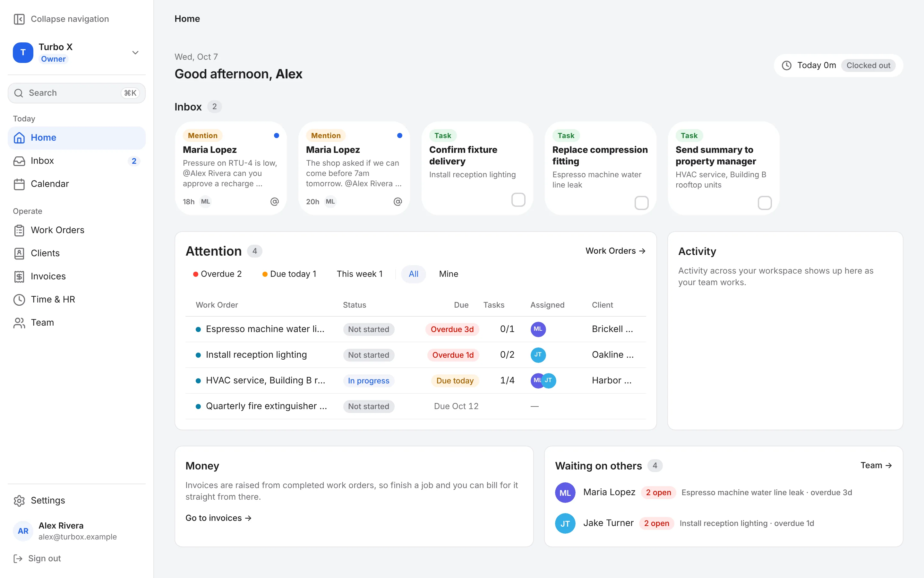Click the In progress status badge
This screenshot has height=578, width=924.
click(368, 381)
